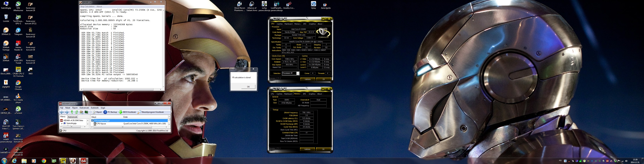Open Mainboard tab in upper CPU-Z window
Viewport: 644px width, 164px height.
[x=288, y=24]
